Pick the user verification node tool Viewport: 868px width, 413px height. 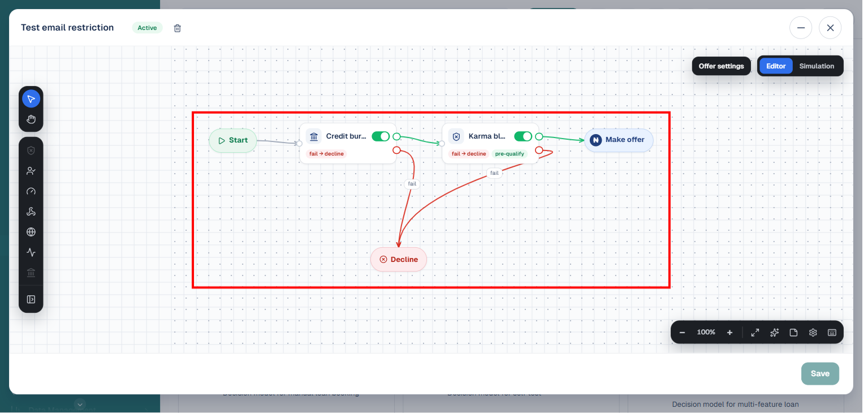[x=31, y=171]
